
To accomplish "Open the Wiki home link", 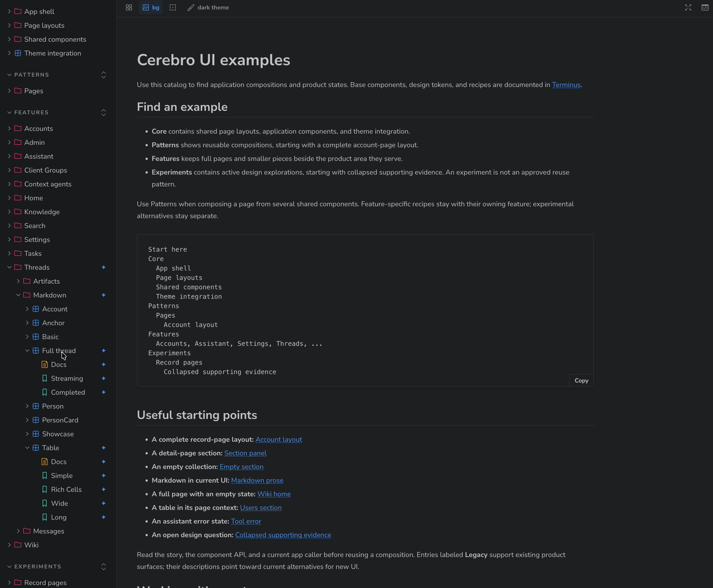I will (x=274, y=494).
